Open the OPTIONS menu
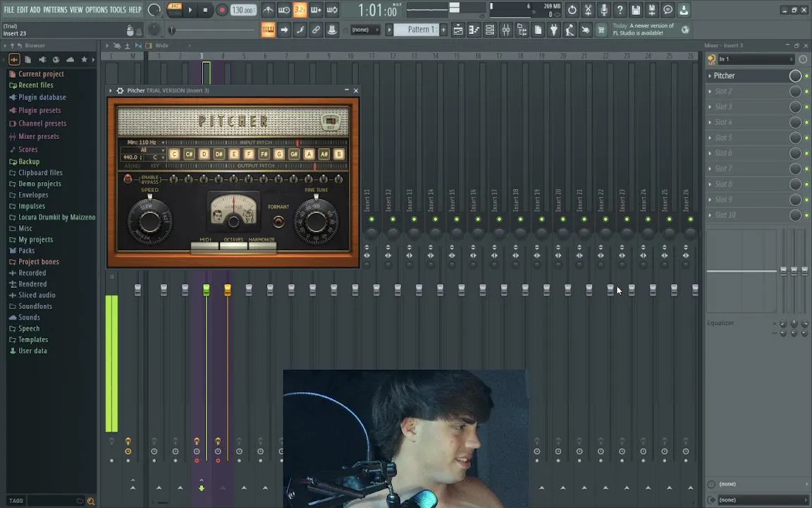This screenshot has height=508, width=812. coord(97,10)
